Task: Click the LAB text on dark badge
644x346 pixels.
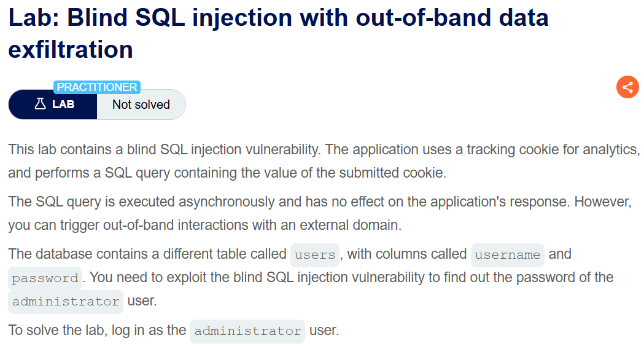Action: click(x=63, y=104)
